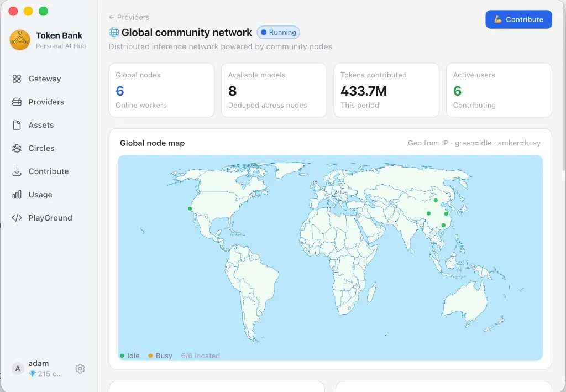
Task: Click the Global community network title
Action: point(187,33)
